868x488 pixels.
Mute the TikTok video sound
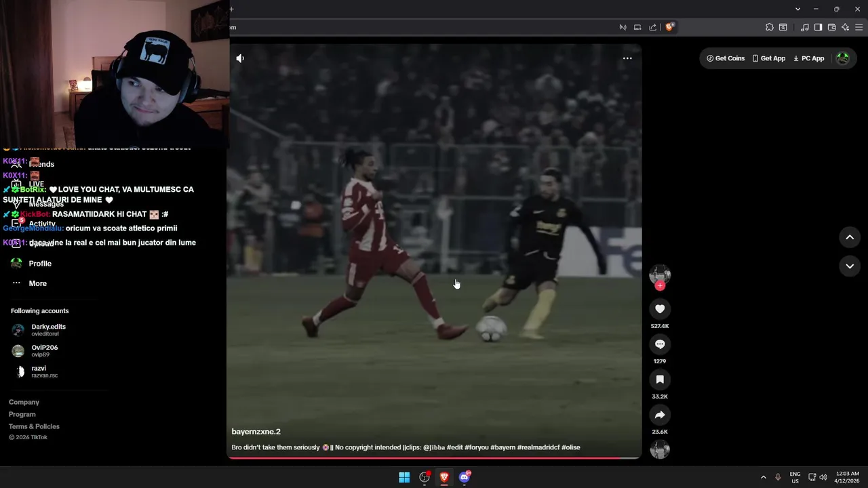coord(240,58)
